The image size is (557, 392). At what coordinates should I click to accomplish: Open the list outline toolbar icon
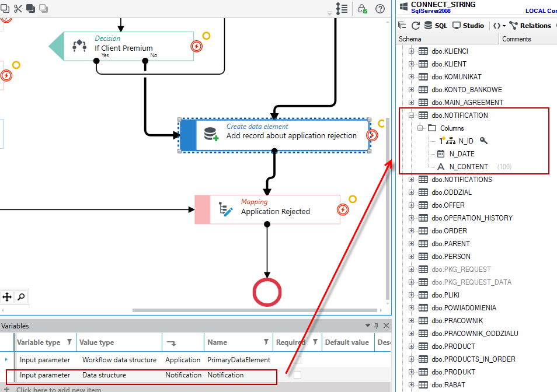342,9
